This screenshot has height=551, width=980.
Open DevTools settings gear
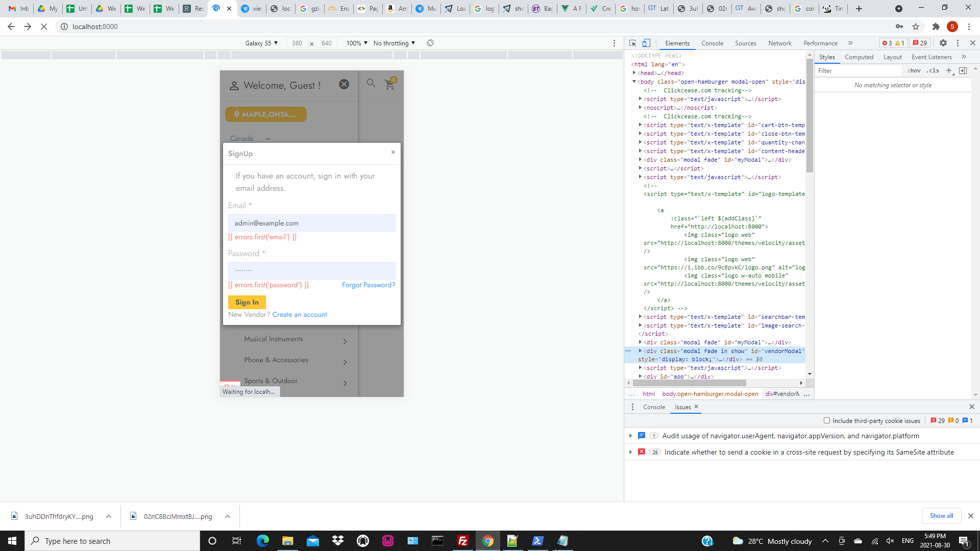943,43
